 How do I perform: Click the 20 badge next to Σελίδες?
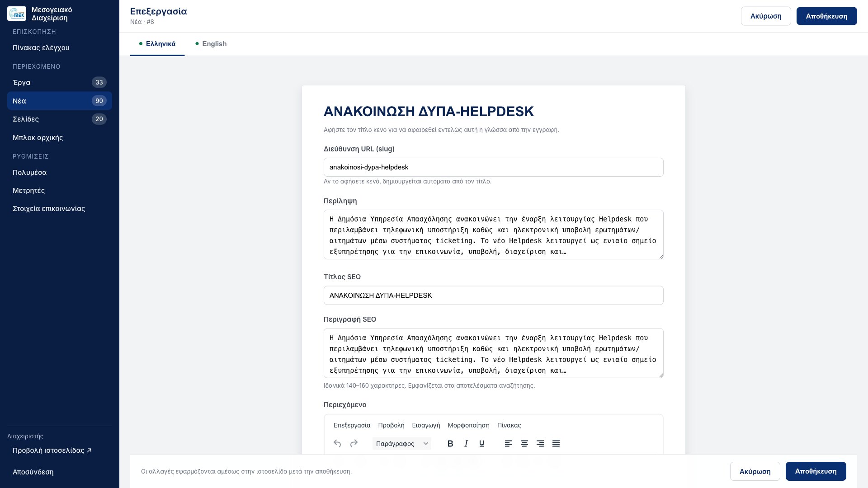point(99,119)
